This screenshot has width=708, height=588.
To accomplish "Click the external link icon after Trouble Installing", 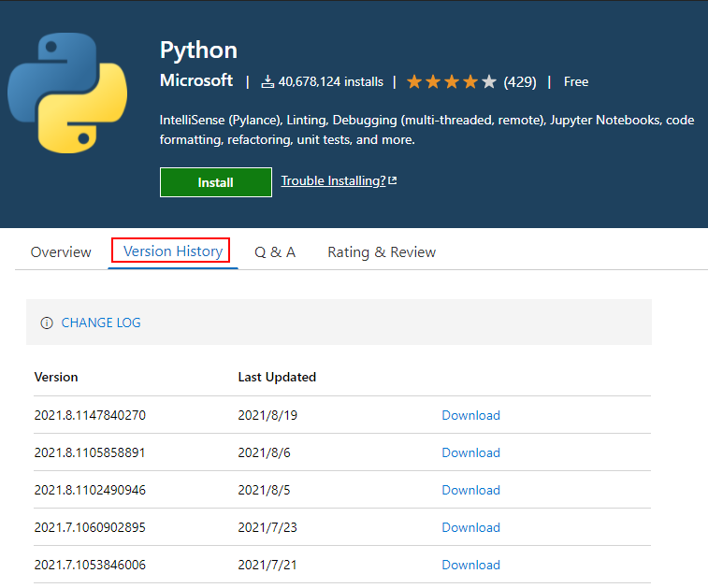I will (393, 180).
